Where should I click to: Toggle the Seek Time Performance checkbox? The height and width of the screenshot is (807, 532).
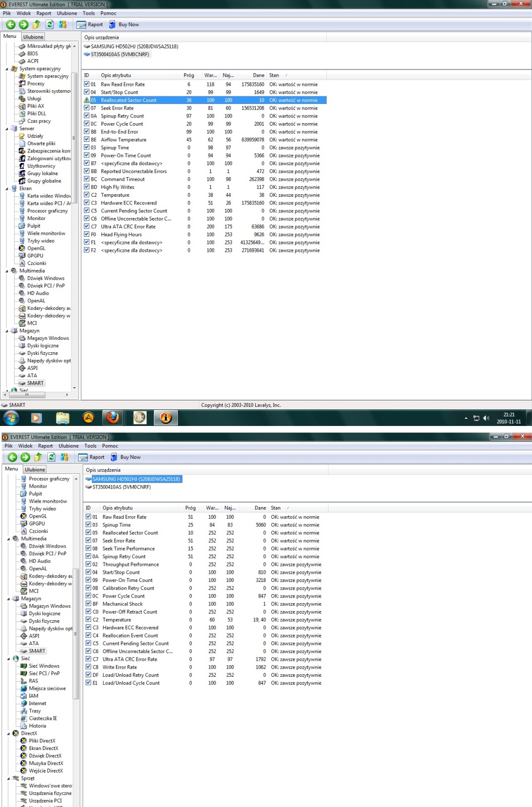(88, 549)
